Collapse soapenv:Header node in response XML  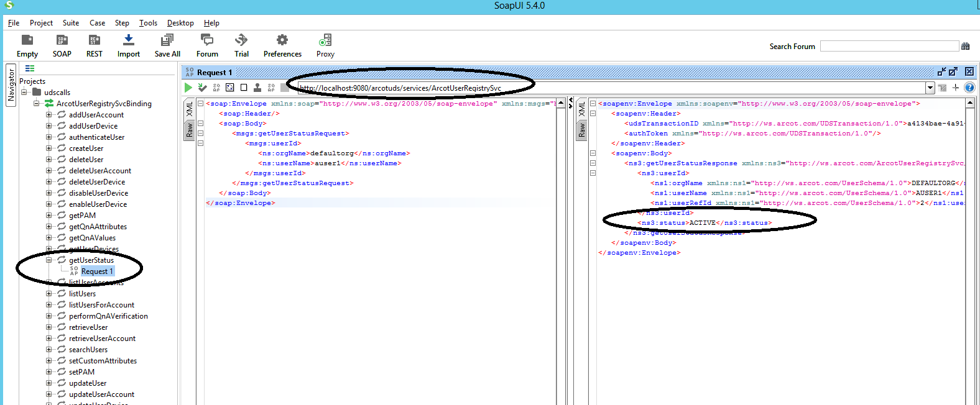[x=593, y=114]
